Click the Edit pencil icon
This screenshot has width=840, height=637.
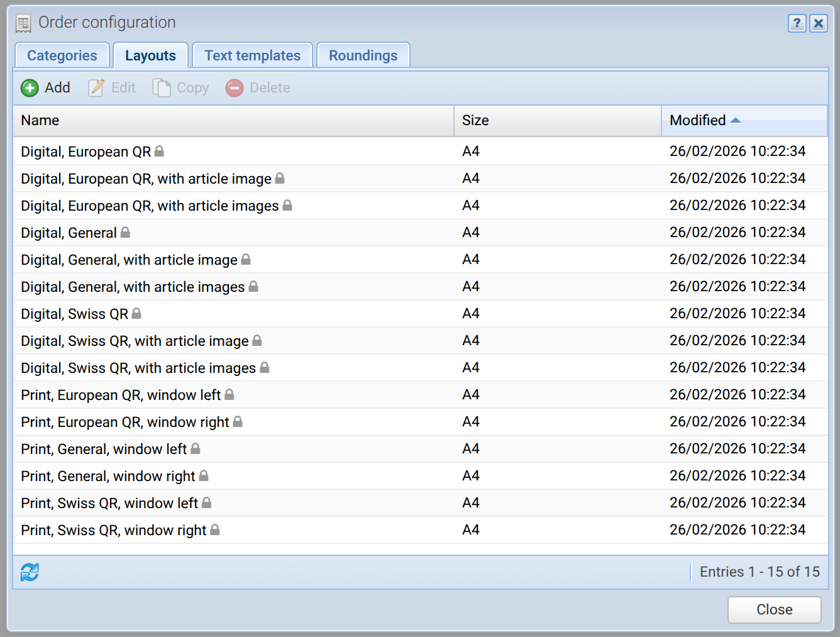click(x=96, y=88)
